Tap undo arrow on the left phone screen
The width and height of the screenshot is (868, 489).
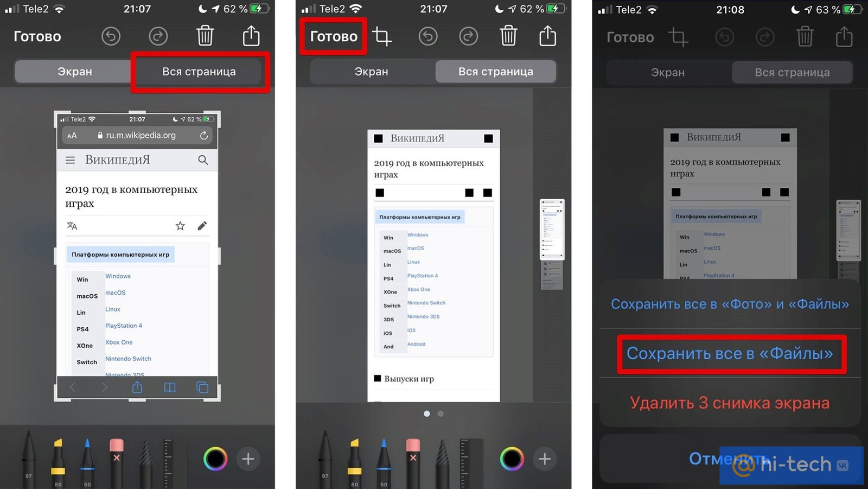pos(111,36)
